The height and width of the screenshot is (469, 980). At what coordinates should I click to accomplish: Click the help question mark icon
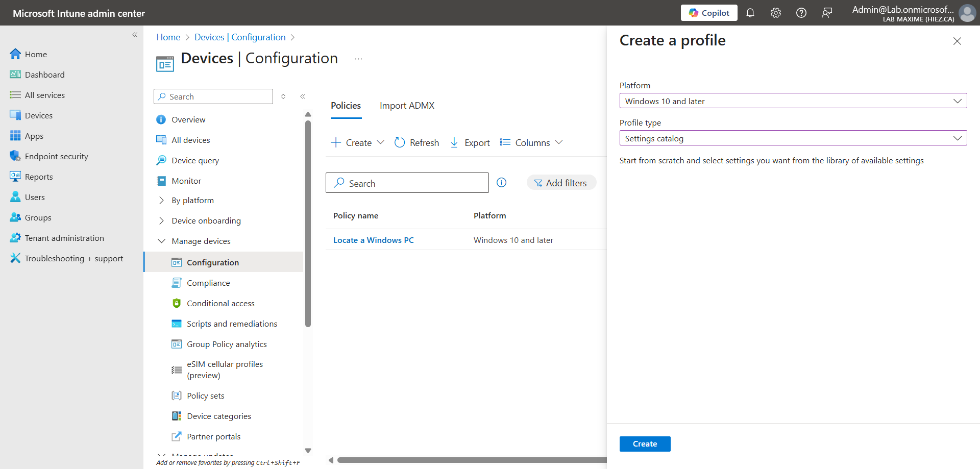[x=801, y=13]
